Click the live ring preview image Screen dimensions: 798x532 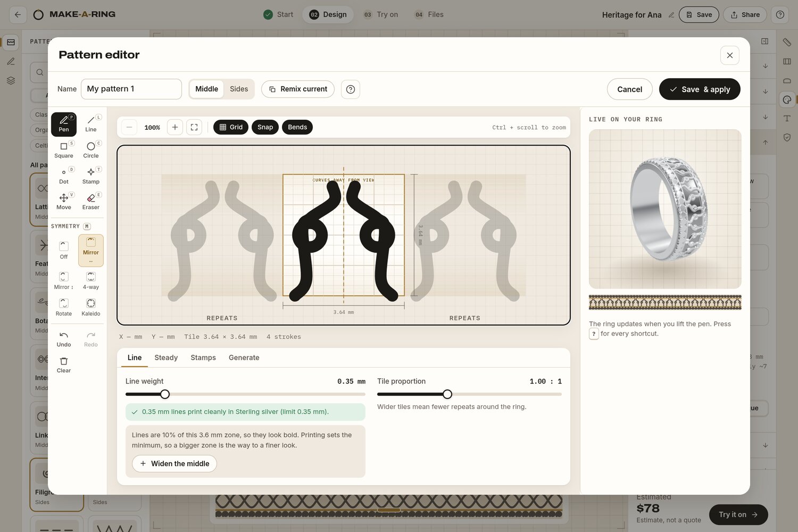pos(665,209)
